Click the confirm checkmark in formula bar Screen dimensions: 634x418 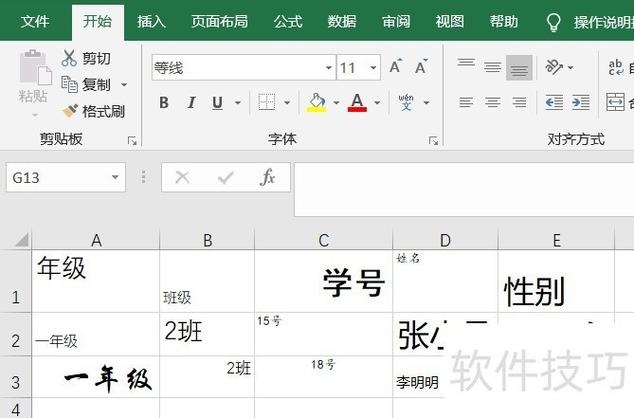click(x=225, y=177)
